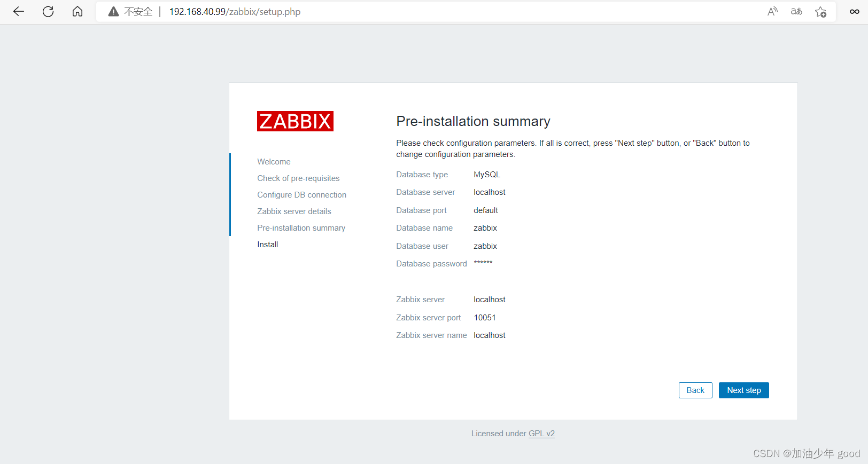
Task: Select Configure DB connection step
Action: pos(301,195)
